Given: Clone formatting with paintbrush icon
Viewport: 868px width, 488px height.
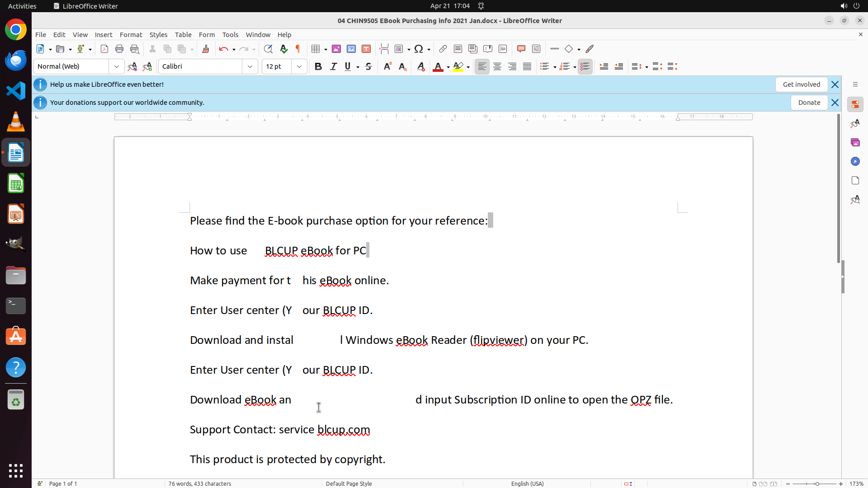Looking at the screenshot, I should click(206, 49).
